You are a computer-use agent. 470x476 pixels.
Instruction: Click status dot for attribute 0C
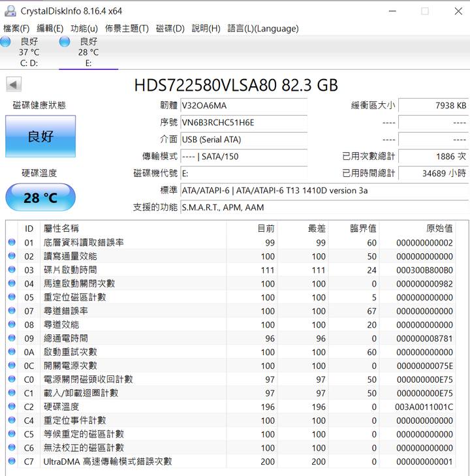[x=12, y=365]
